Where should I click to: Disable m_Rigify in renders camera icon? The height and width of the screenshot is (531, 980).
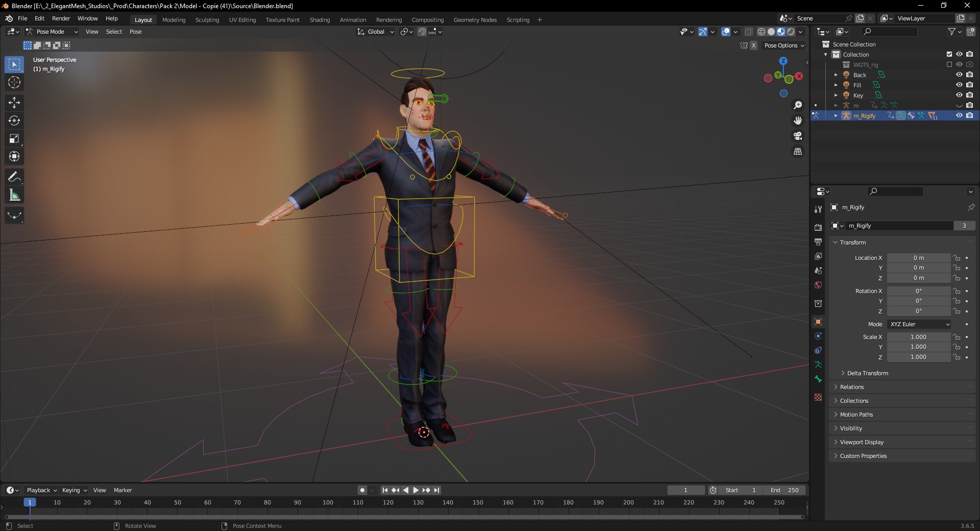[x=969, y=115]
